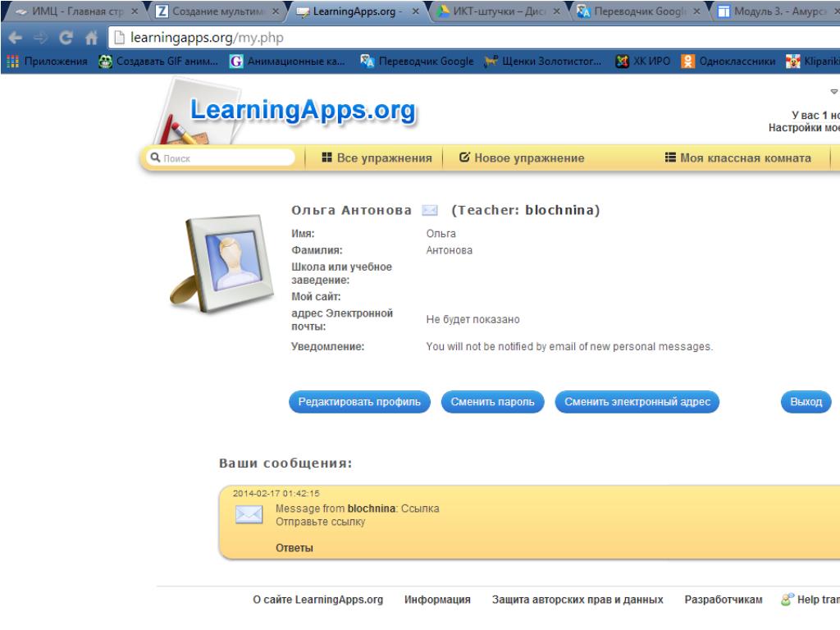Click the Поиск search field
840x630 pixels.
(221, 158)
